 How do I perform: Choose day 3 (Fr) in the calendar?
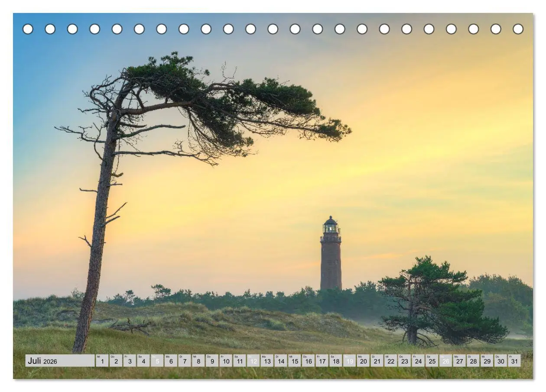pos(130,361)
